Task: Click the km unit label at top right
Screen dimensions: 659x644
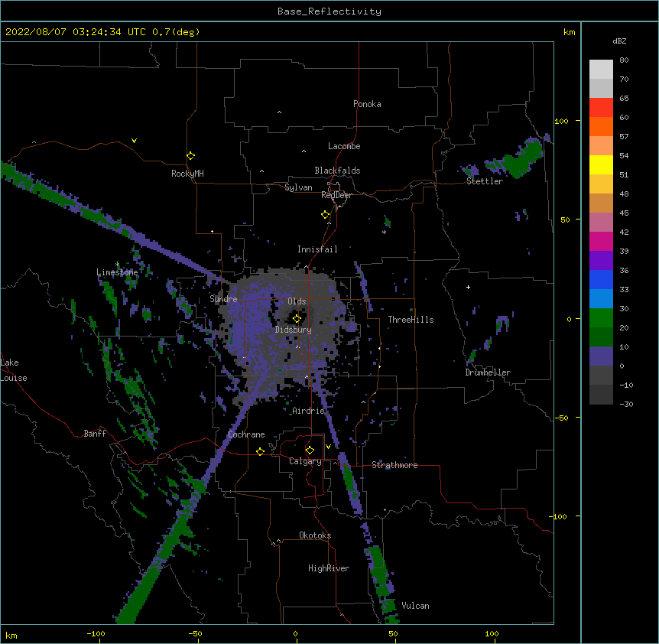Action: 570,32
